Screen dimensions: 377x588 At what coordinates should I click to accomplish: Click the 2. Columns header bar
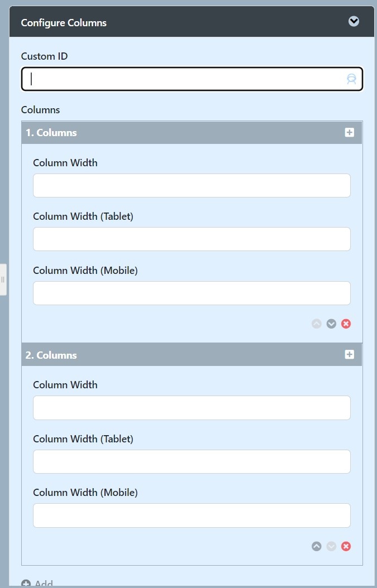click(192, 355)
